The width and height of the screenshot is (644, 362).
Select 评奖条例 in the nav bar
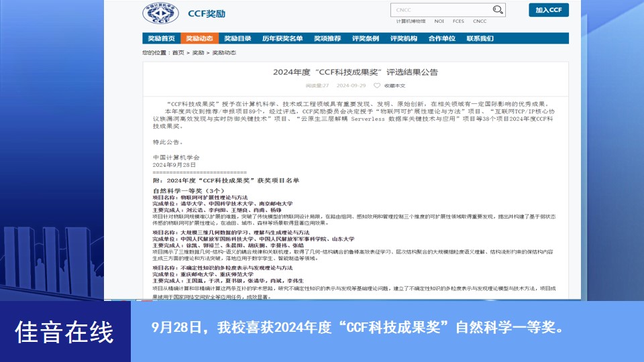[x=366, y=38]
